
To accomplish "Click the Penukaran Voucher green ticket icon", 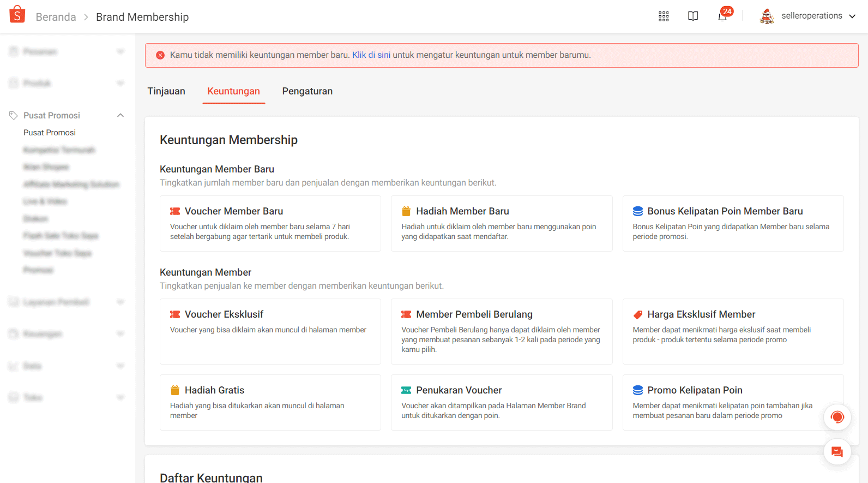I will point(406,390).
